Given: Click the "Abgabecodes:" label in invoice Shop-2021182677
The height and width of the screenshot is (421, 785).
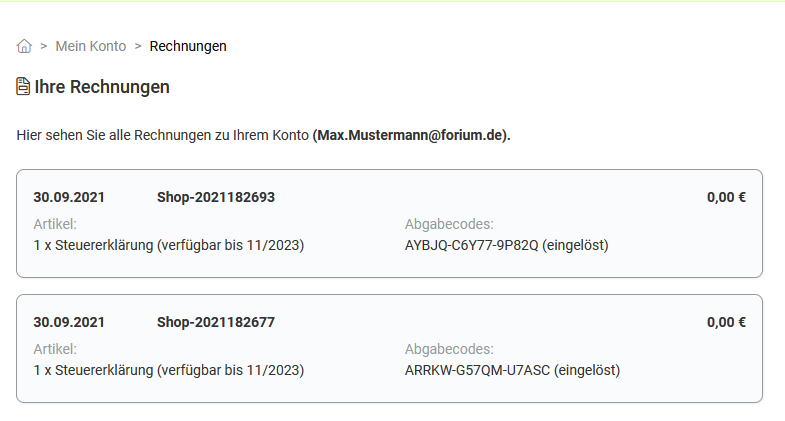Looking at the screenshot, I should [449, 349].
